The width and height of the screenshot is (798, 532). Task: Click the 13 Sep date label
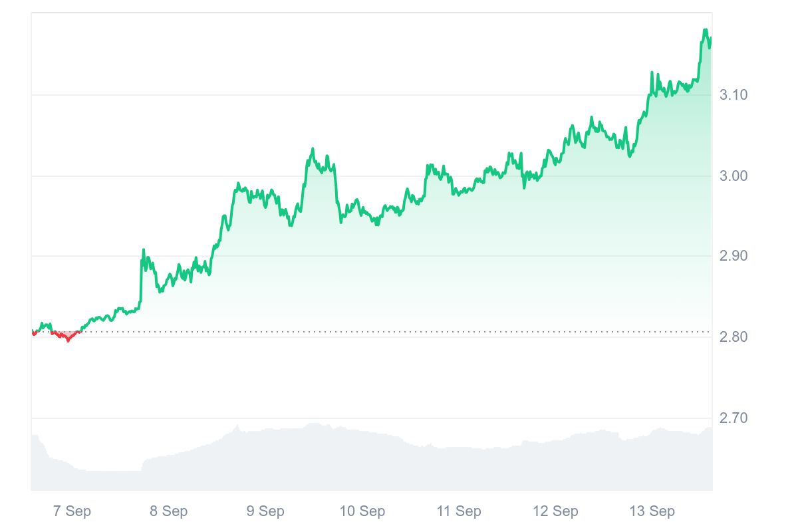pos(652,511)
